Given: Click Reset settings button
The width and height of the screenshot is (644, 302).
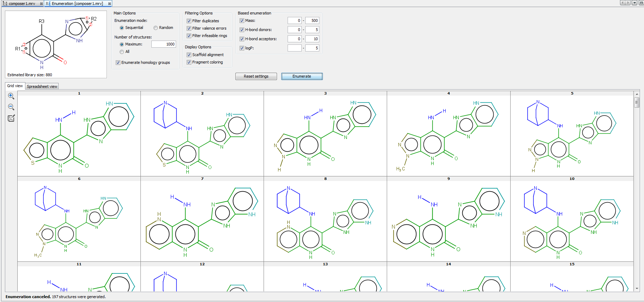Looking at the screenshot, I should [256, 76].
